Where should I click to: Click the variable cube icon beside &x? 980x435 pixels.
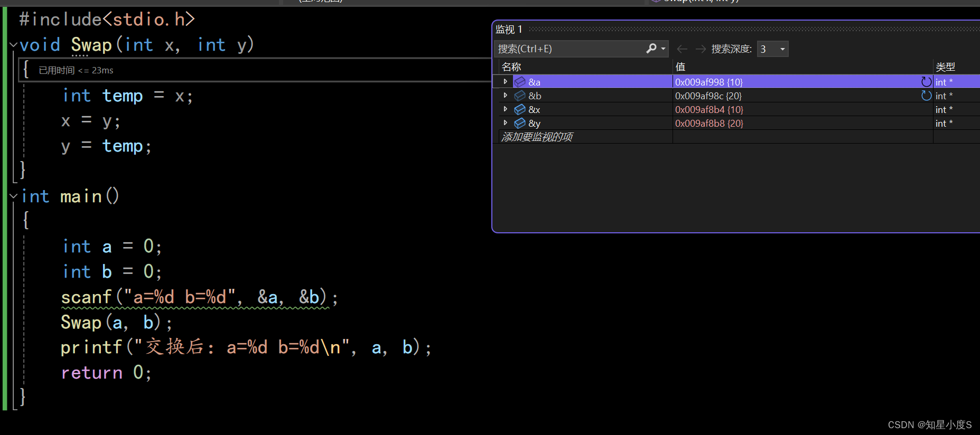520,109
